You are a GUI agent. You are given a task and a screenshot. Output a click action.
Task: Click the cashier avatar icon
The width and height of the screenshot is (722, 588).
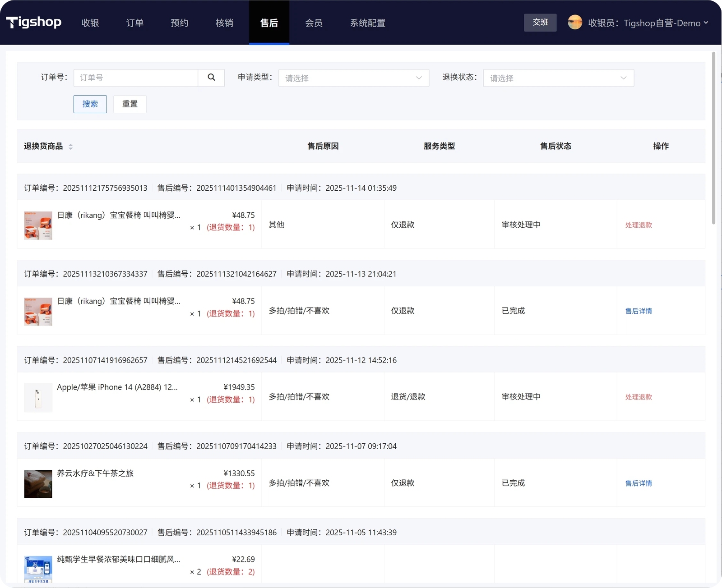(x=574, y=23)
